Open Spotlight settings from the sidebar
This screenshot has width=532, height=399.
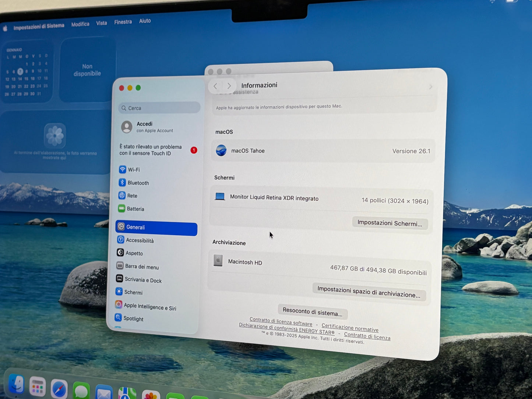tap(133, 318)
